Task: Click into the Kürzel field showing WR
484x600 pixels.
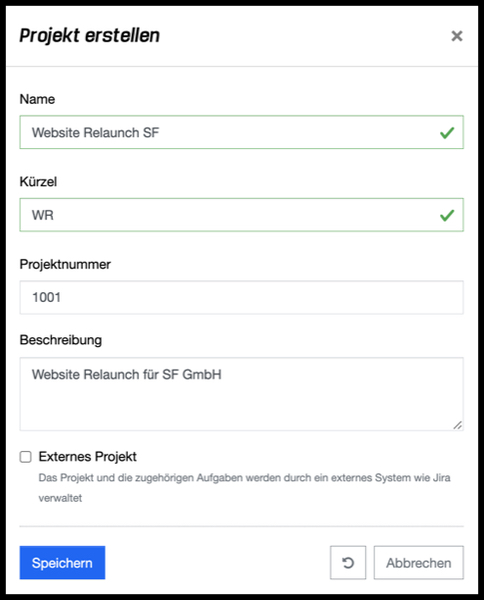Action: click(x=241, y=215)
